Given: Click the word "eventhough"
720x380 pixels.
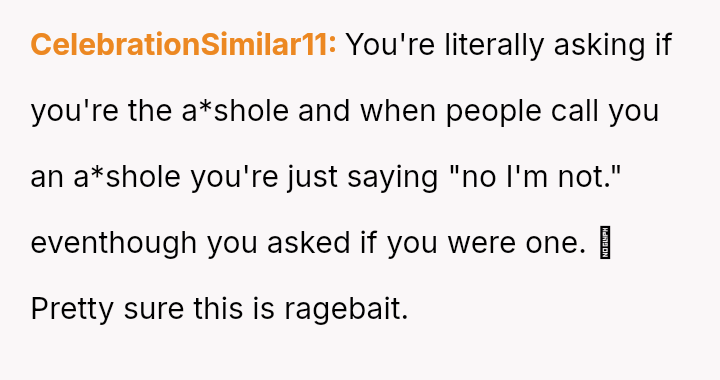Looking at the screenshot, I should 114,243.
